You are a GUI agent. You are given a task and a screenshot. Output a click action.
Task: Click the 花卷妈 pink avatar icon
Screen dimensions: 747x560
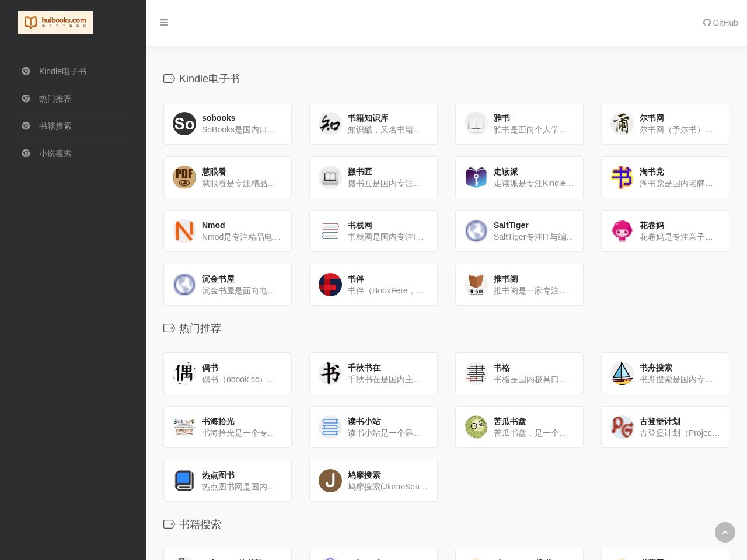click(x=622, y=231)
